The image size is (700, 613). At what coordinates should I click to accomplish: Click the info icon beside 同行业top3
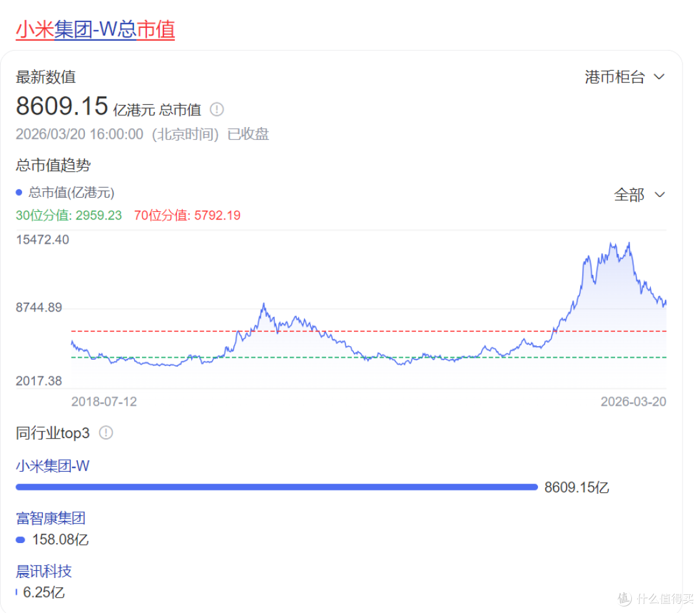click(x=106, y=433)
